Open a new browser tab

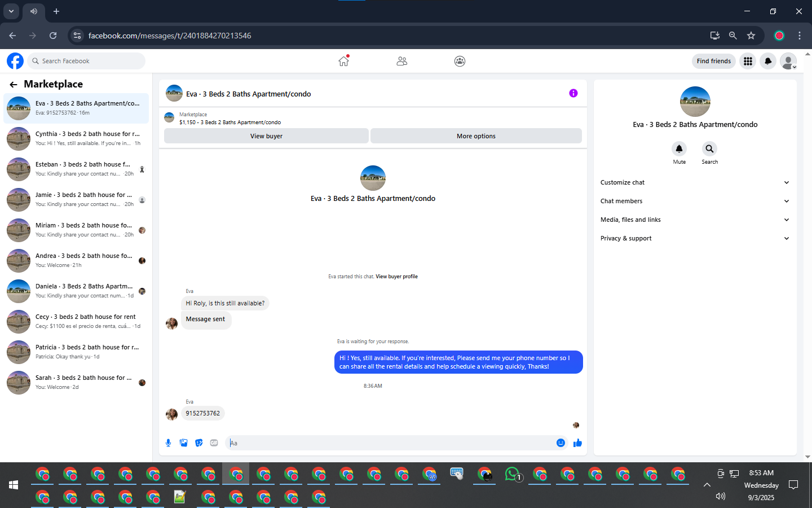tap(56, 11)
